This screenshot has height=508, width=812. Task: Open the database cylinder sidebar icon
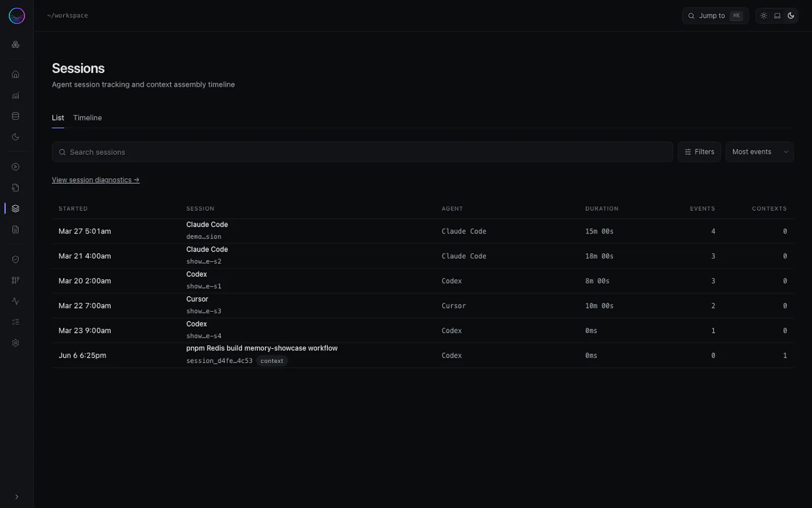click(x=16, y=116)
